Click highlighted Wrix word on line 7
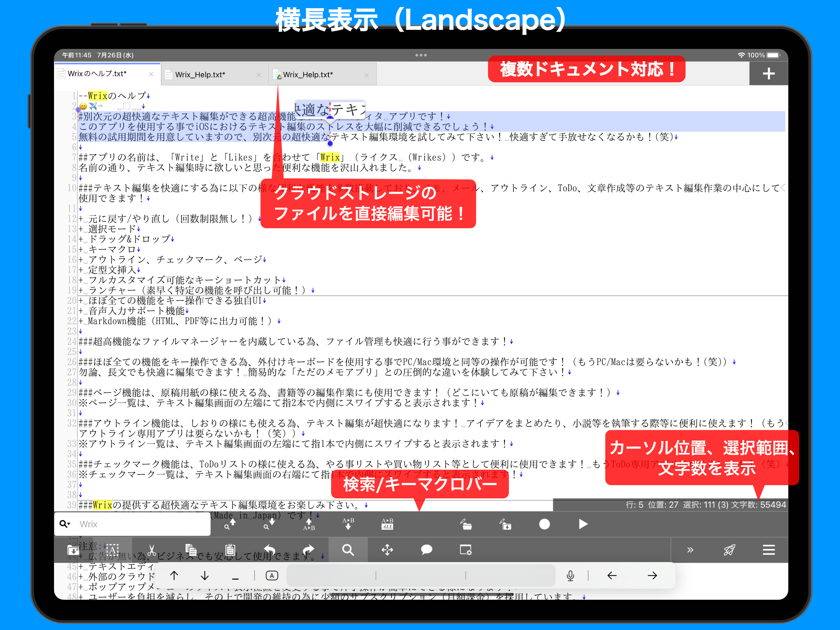Viewport: 840px width, 630px height. [x=330, y=157]
